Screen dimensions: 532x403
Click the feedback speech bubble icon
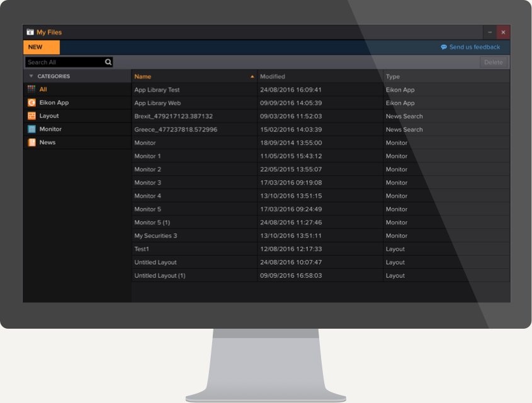443,47
